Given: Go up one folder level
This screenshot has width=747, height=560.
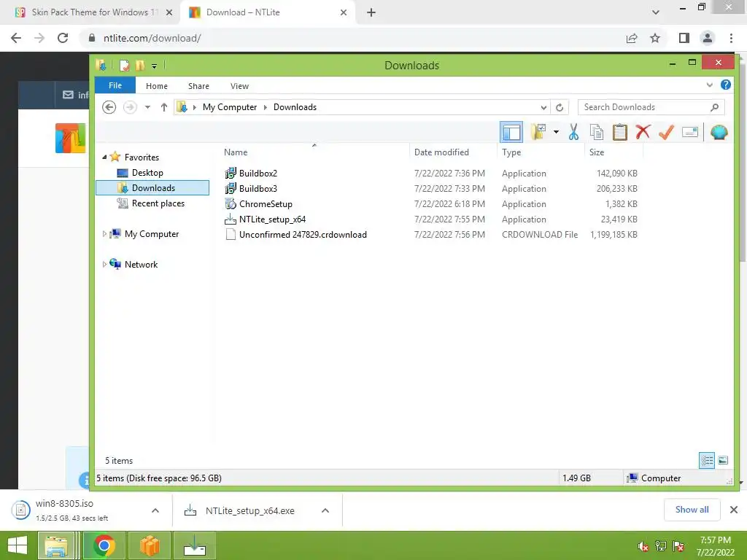Looking at the screenshot, I should pyautogui.click(x=164, y=107).
